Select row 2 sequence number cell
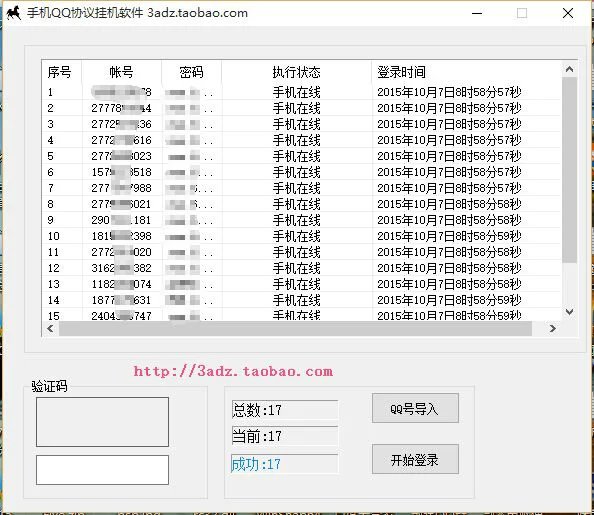The height and width of the screenshot is (515, 594). (51, 108)
